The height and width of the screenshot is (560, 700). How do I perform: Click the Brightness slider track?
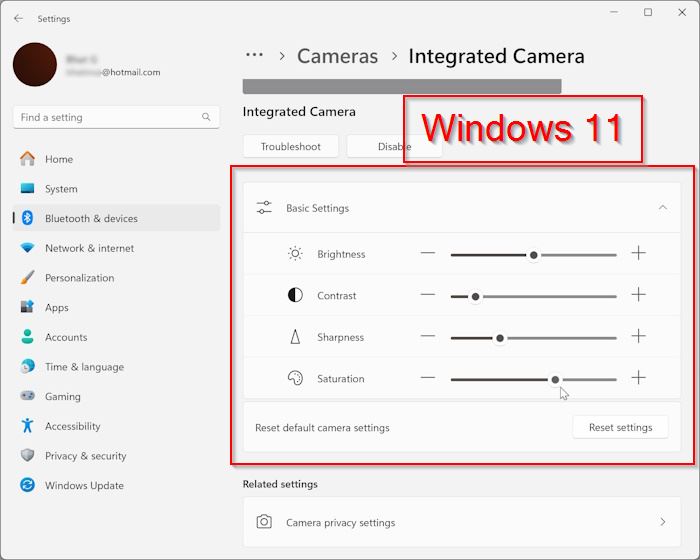(533, 255)
